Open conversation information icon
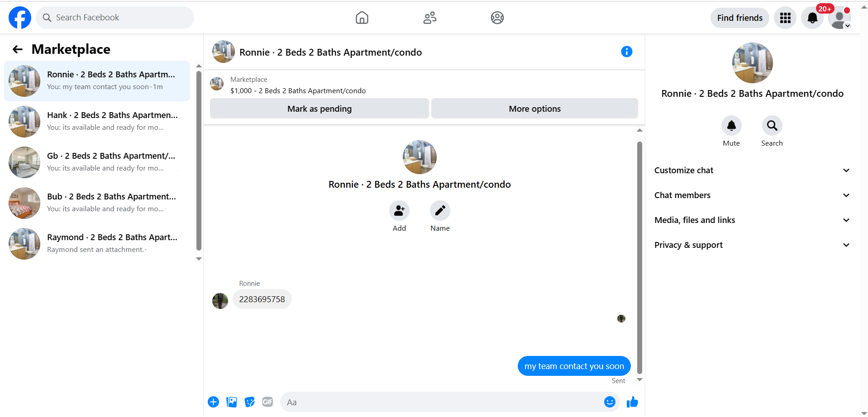 [627, 52]
